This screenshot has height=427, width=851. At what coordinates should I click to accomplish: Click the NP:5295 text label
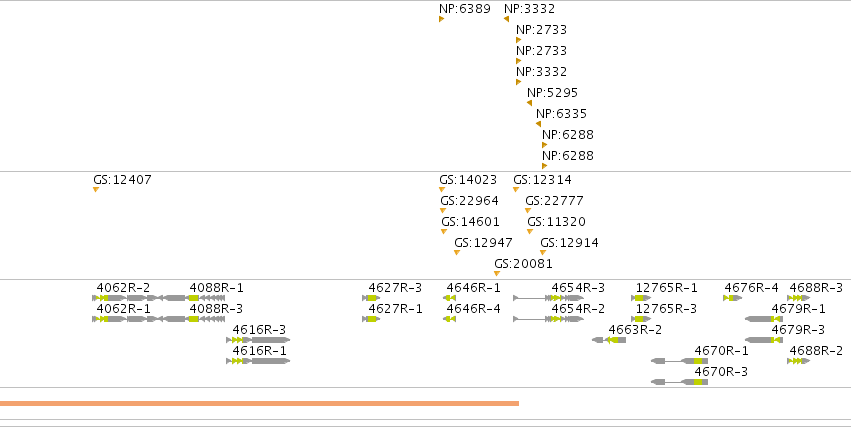pos(552,93)
